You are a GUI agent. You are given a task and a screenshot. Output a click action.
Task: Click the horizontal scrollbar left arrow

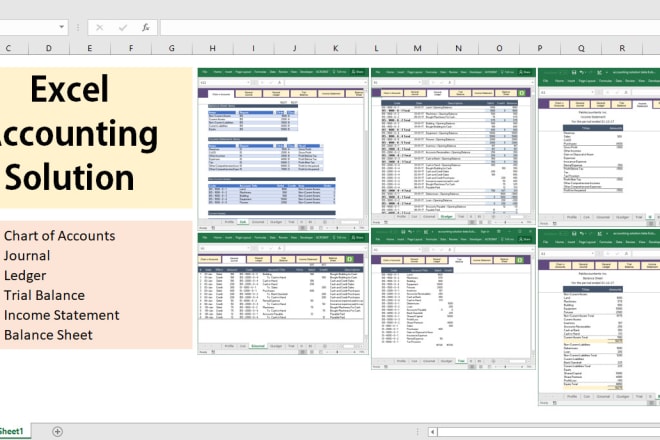point(432,432)
